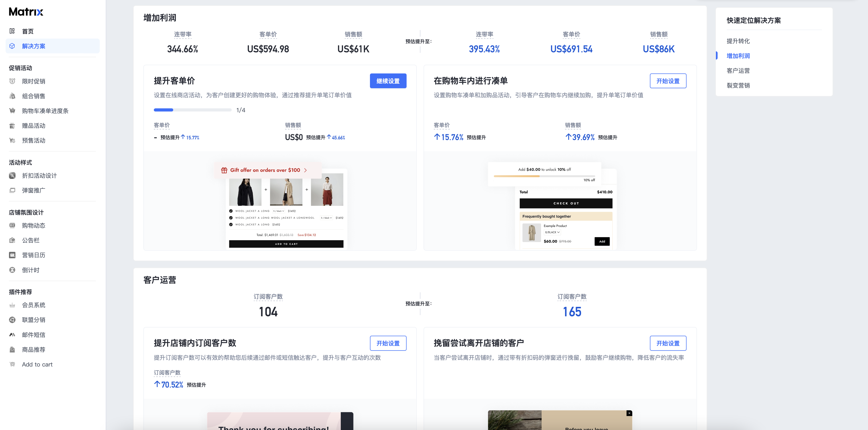This screenshot has width=868, height=430.
Task: Click the 预售活动 icon
Action: [12, 140]
